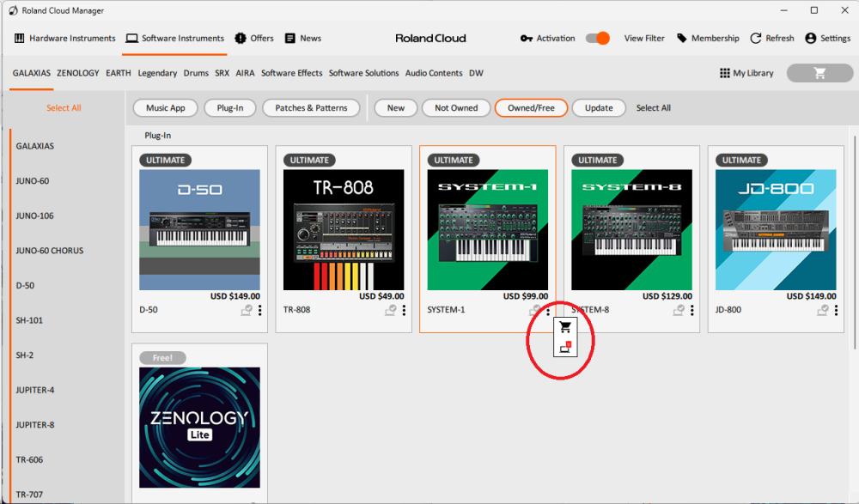Open the TR-808 product thumbnail
The image size is (859, 504).
tap(344, 229)
